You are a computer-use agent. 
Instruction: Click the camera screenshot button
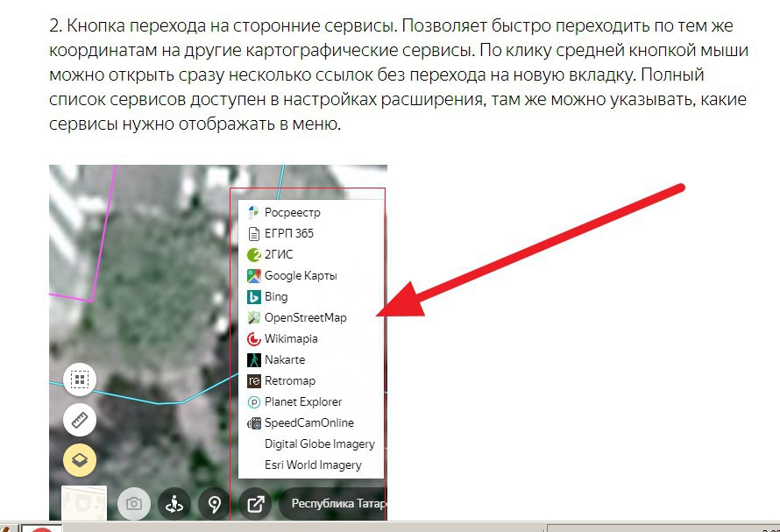point(134,504)
